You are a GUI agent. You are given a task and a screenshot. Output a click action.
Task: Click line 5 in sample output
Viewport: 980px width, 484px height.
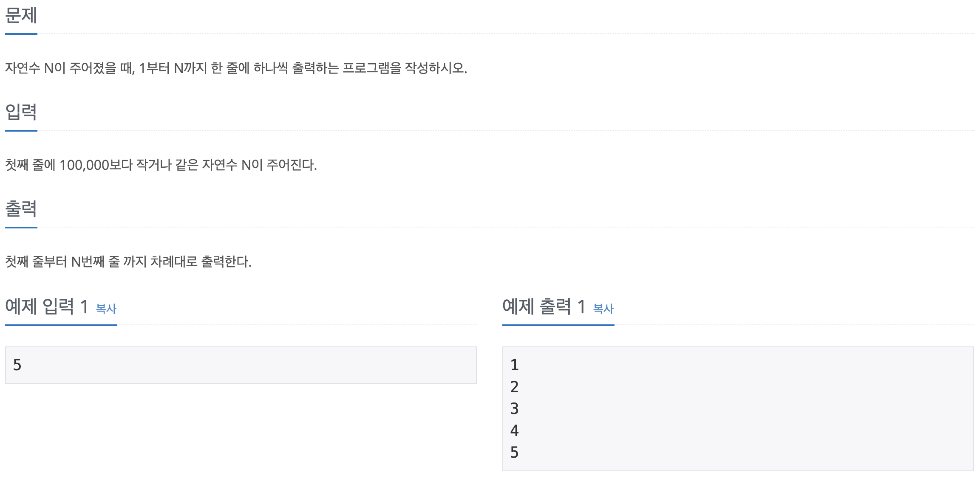pyautogui.click(x=514, y=453)
